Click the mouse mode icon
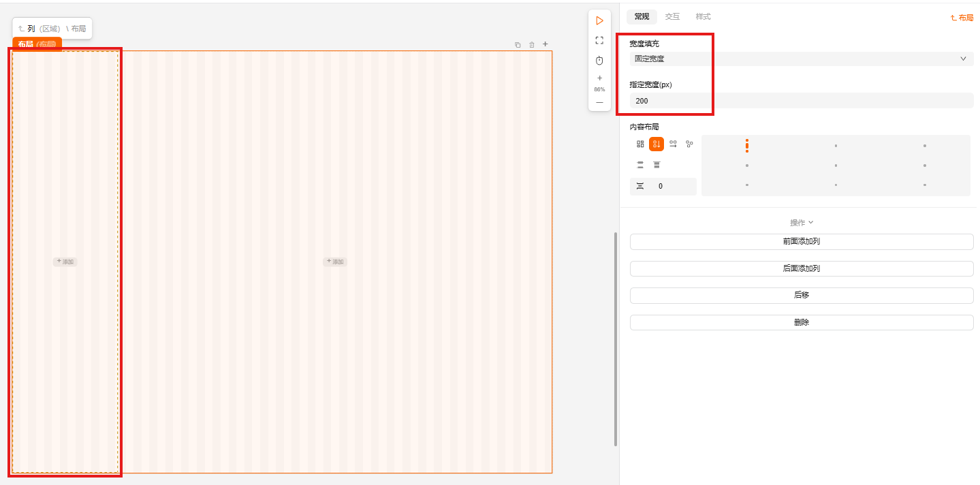This screenshot has height=485, width=980. click(599, 61)
